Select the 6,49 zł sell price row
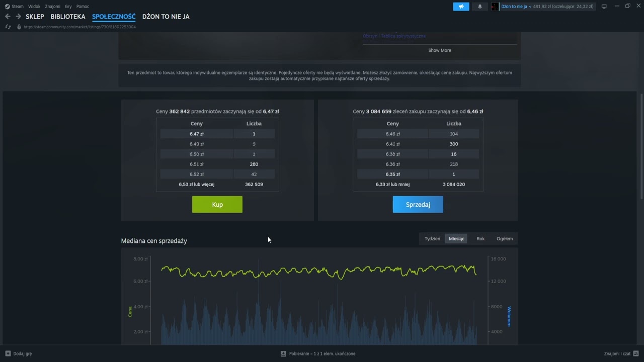Viewport: 644px width, 362px height. (217, 144)
